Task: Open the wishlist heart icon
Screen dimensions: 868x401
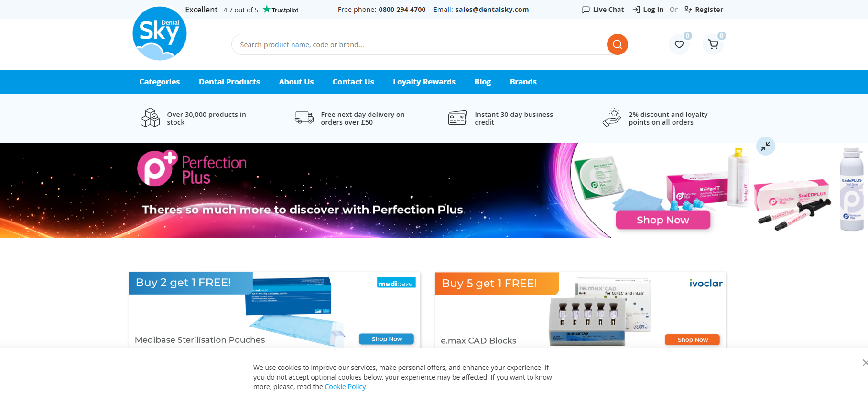Action: tap(679, 44)
